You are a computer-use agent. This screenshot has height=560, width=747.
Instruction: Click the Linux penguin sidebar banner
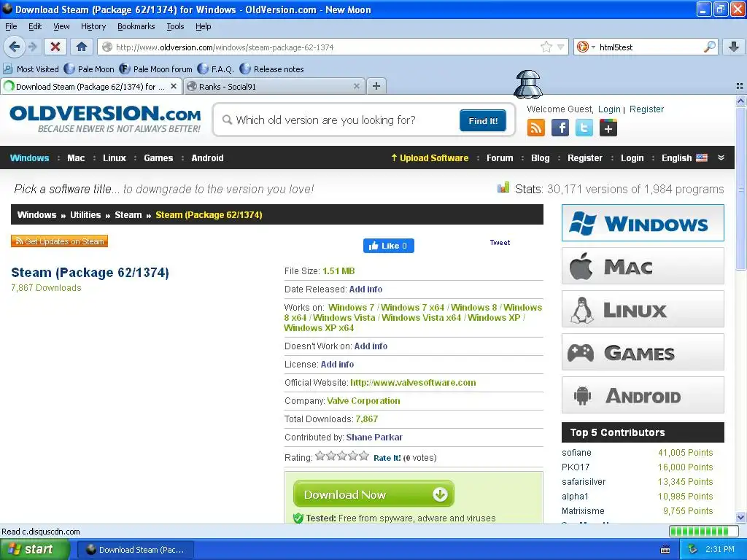(643, 309)
